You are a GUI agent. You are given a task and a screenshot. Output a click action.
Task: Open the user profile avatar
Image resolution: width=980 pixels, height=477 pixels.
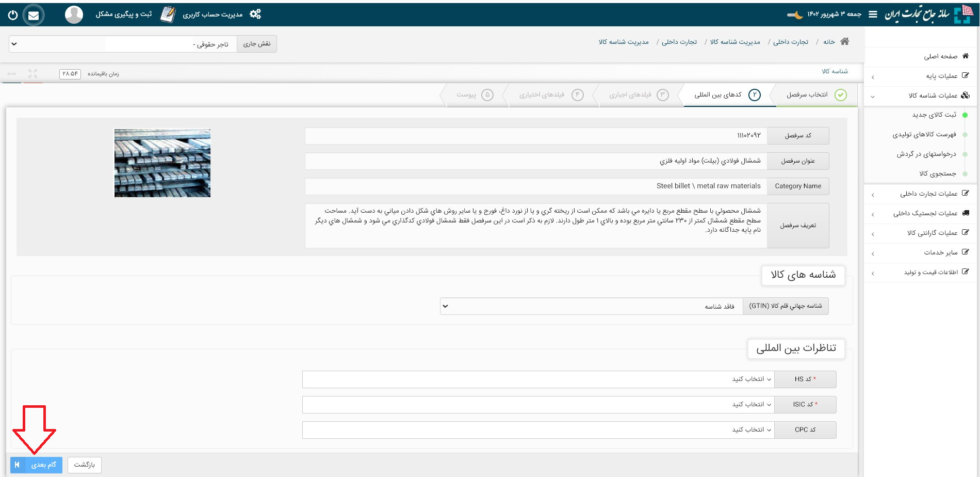pyautogui.click(x=74, y=14)
